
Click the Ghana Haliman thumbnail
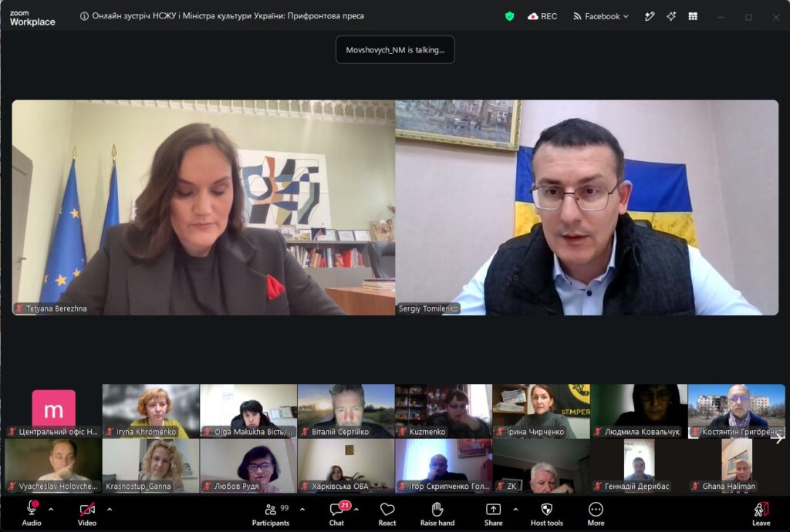coord(737,466)
